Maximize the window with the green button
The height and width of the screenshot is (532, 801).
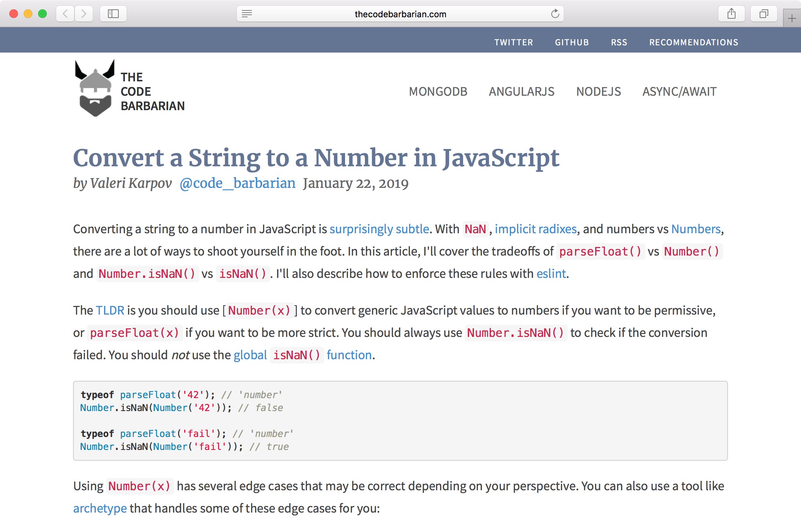point(42,14)
